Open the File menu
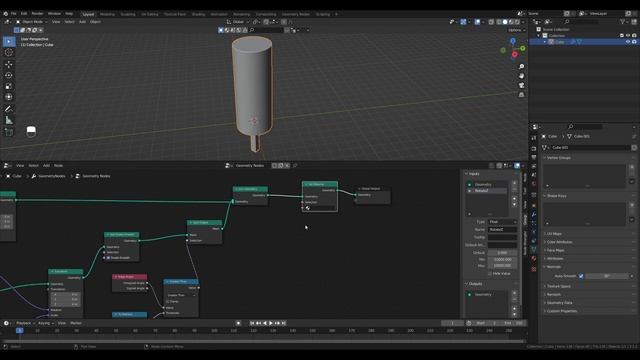The width and height of the screenshot is (640, 360). click(13, 13)
